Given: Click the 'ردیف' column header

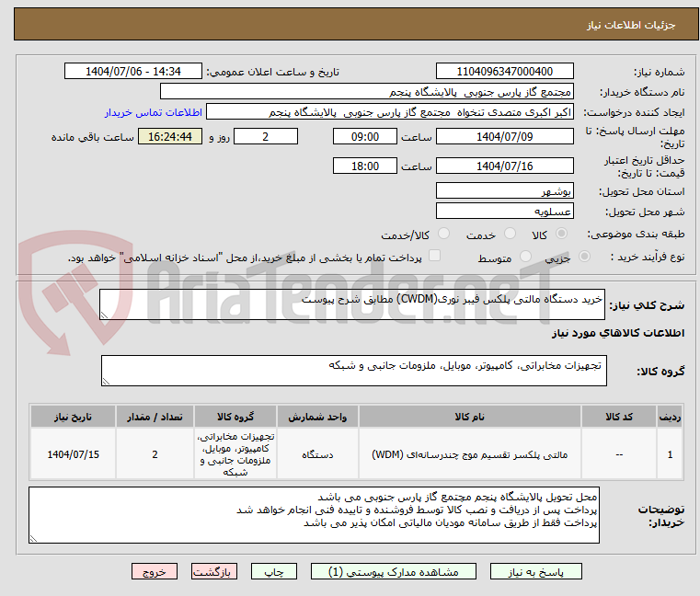Looking at the screenshot, I should (670, 417).
